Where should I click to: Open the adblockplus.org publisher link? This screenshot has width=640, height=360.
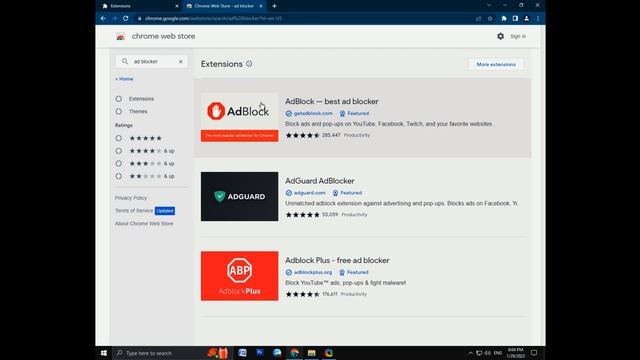tap(313, 272)
